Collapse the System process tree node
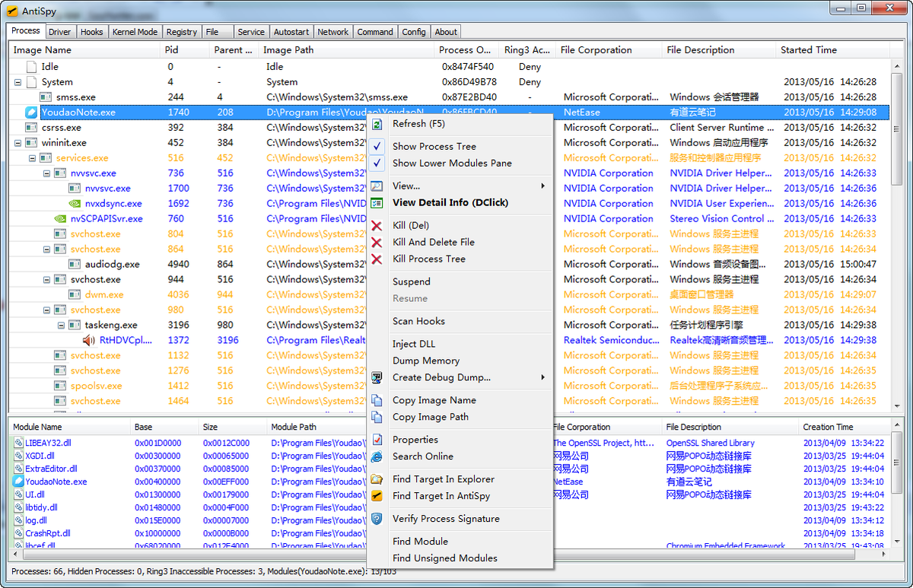Image resolution: width=913 pixels, height=588 pixels. coord(17,82)
